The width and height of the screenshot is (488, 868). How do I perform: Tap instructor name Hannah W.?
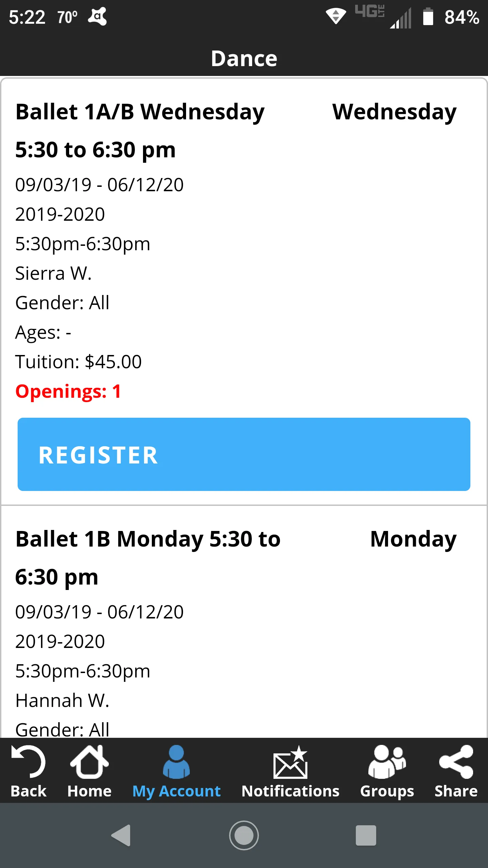click(x=62, y=701)
